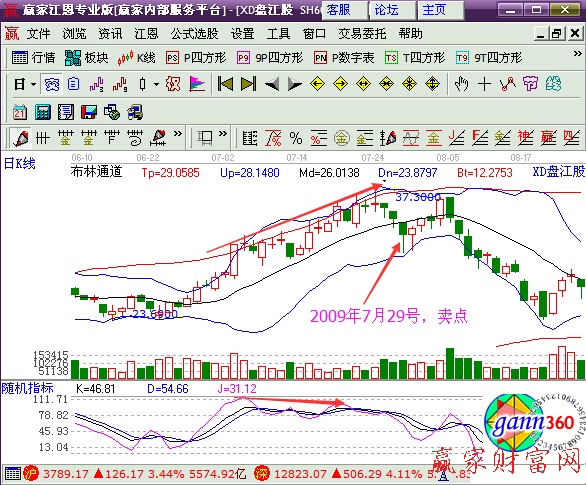Jump to last bar with skip-forward icon
The width and height of the screenshot is (586, 485).
click(x=249, y=84)
